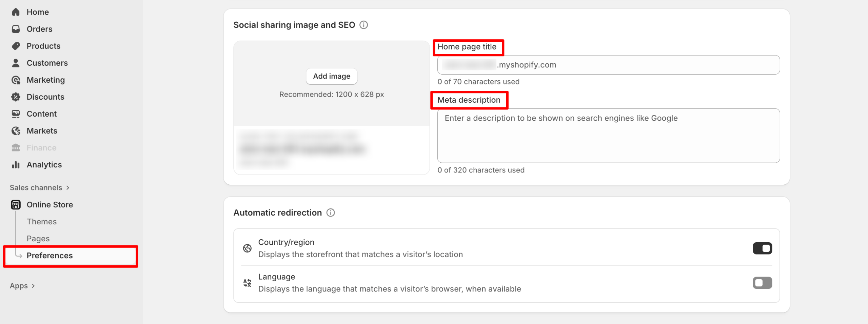Viewport: 868px width, 324px height.
Task: Open the Social sharing image and SEO info tooltip
Action: 364,25
